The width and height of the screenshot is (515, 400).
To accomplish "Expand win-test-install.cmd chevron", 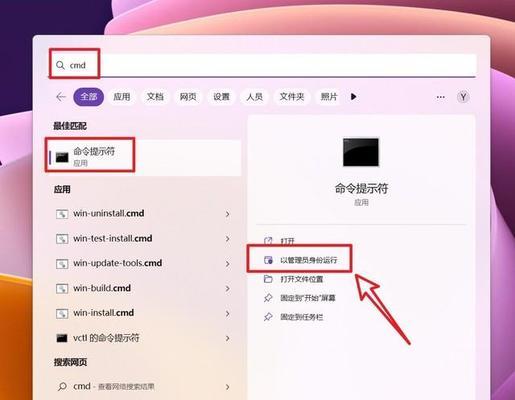I will pos(228,239).
